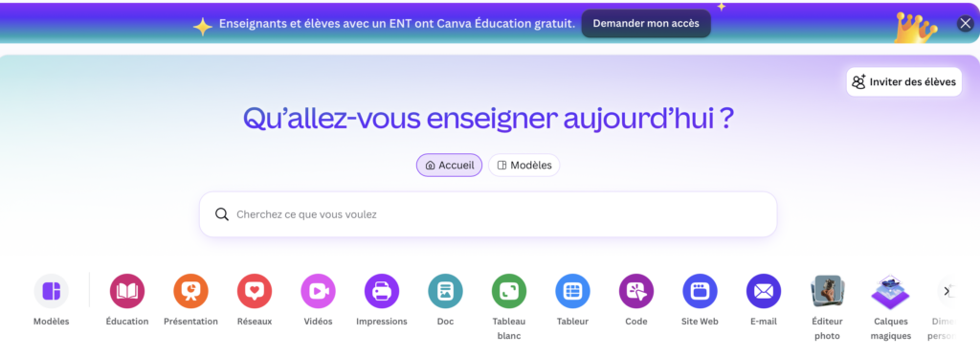Show more categories with the right chevron
Screen dimensions: 980x357
pyautogui.click(x=947, y=291)
